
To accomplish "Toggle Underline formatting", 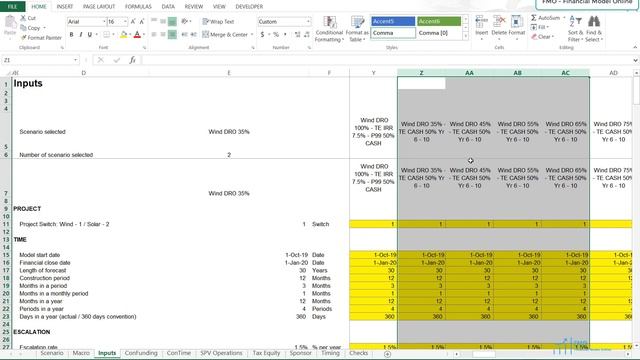I will click(89, 34).
